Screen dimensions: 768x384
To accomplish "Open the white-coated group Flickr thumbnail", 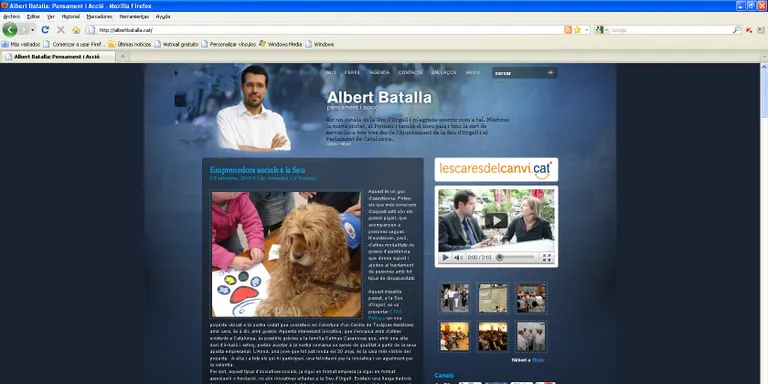I will coord(531,336).
